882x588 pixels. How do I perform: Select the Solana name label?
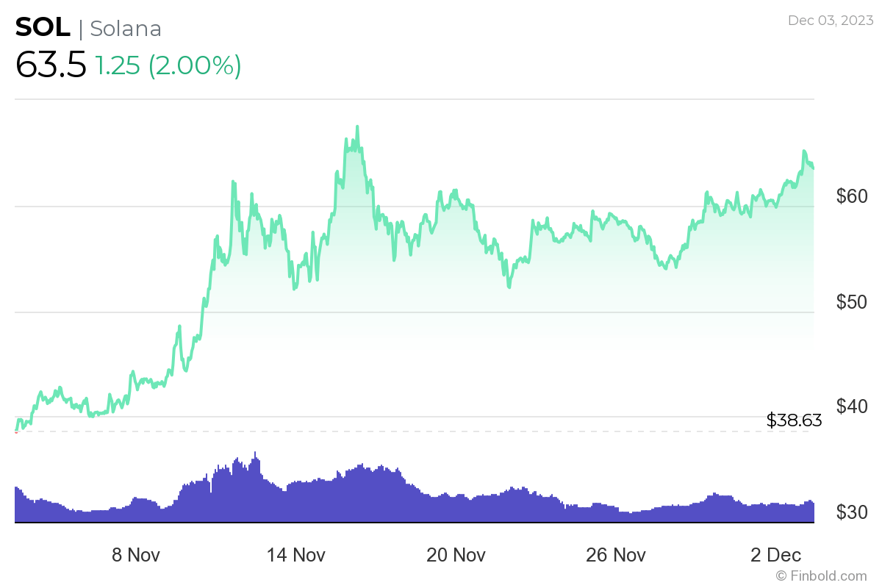pos(125,29)
